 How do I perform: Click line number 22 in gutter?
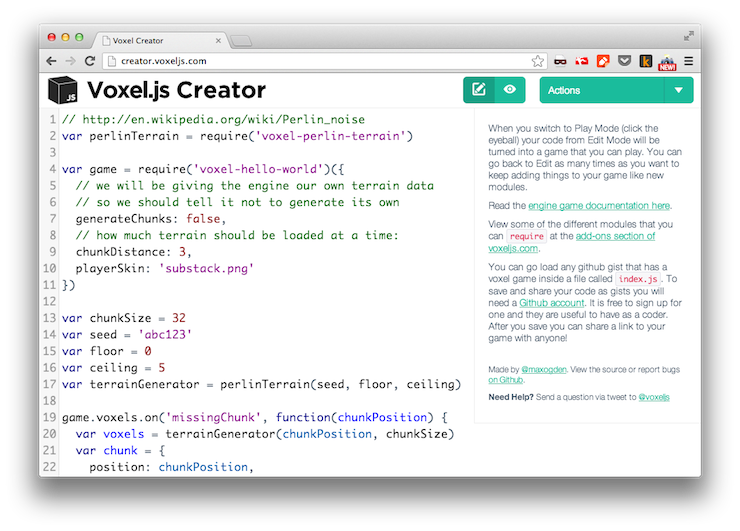coord(50,466)
